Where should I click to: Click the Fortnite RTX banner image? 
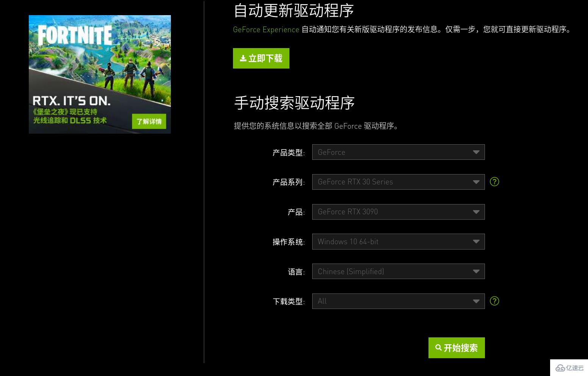tap(100, 74)
